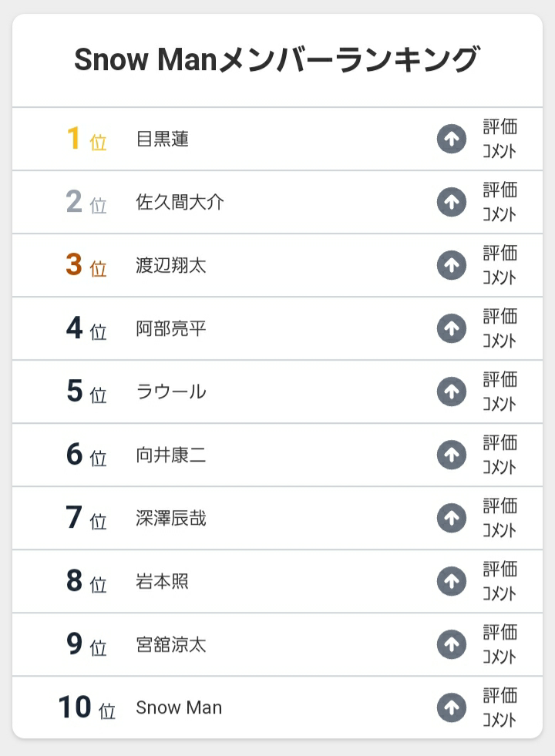Screen dimensions: 555x756
Task: Upvote 宮舘涼太 via the arrow icon
Action: (x=452, y=644)
